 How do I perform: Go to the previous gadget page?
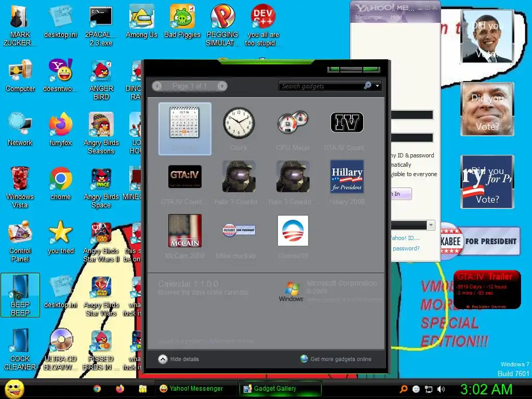point(157,86)
